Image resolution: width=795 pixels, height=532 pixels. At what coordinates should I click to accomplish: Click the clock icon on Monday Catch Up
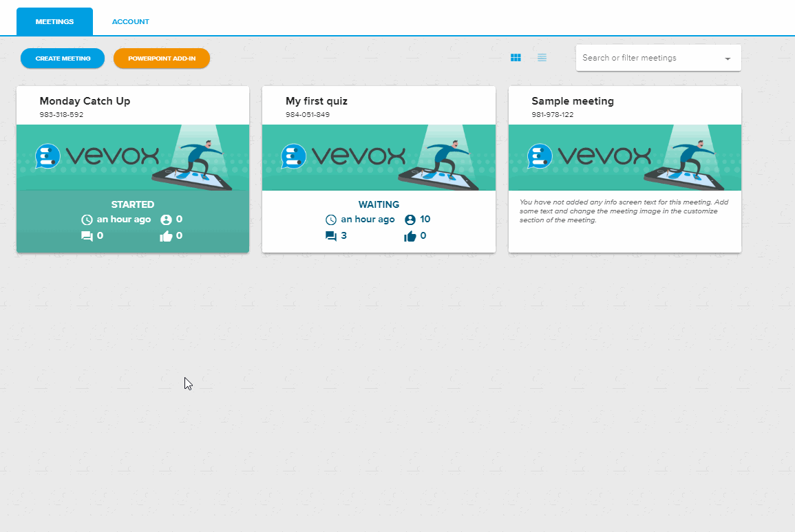[87, 220]
